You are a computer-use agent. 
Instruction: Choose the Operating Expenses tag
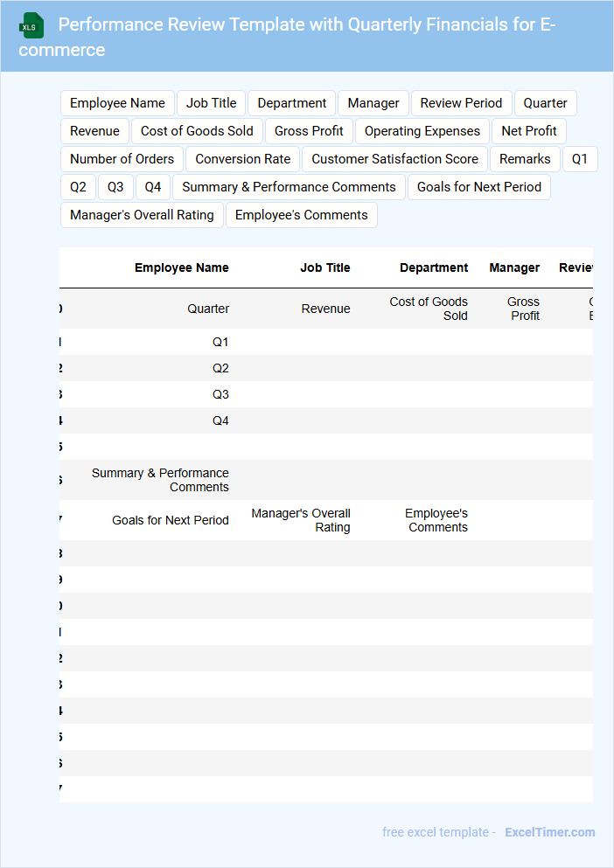pos(422,131)
